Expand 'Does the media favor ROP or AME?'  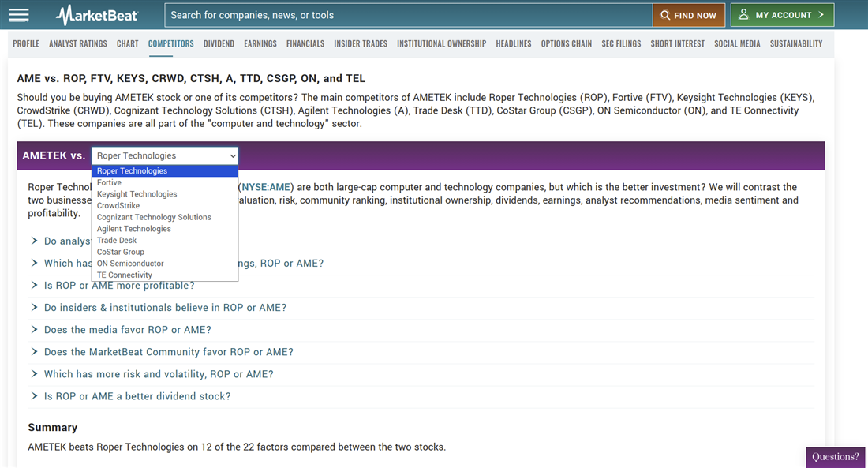(x=127, y=330)
